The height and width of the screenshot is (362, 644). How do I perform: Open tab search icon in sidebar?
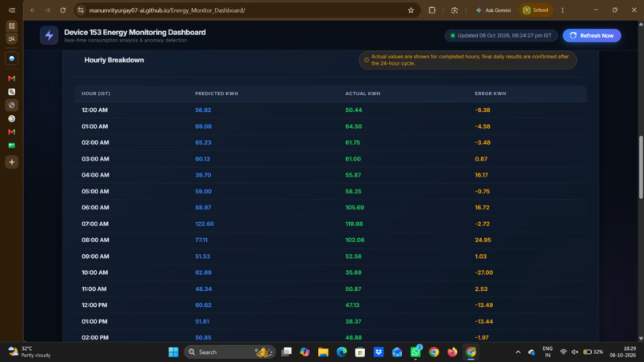(x=12, y=38)
